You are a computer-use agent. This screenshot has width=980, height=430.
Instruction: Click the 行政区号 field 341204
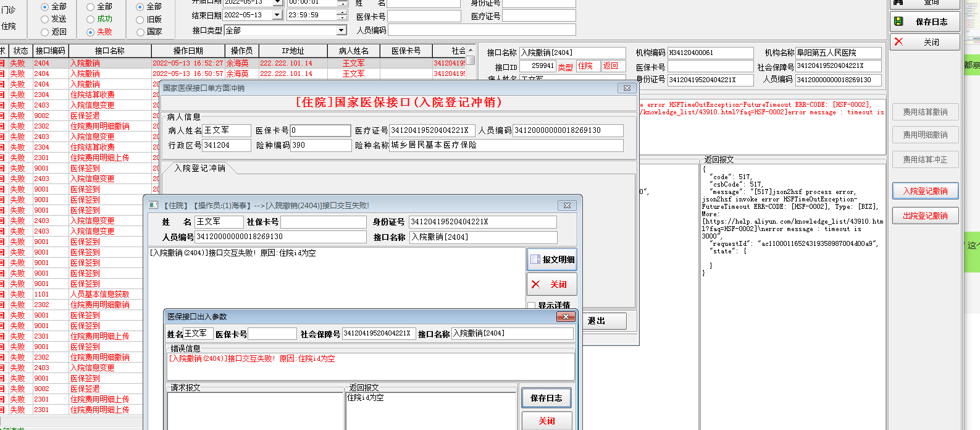click(x=227, y=145)
